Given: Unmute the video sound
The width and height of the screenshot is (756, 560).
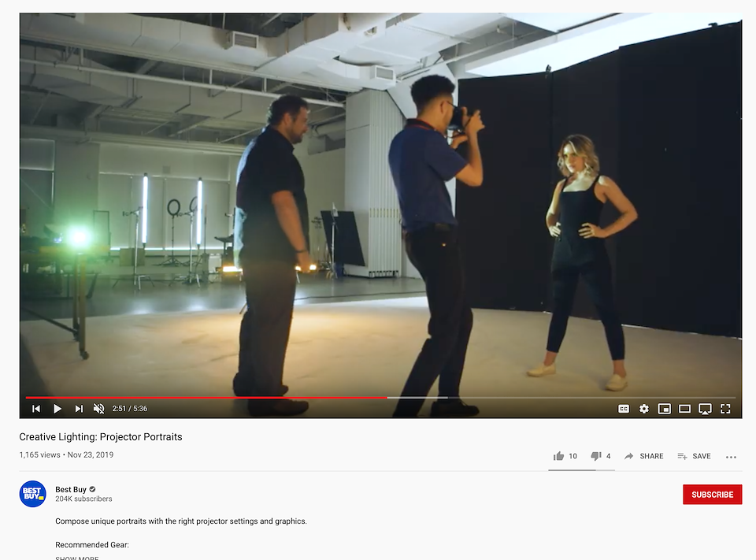Looking at the screenshot, I should tap(99, 409).
